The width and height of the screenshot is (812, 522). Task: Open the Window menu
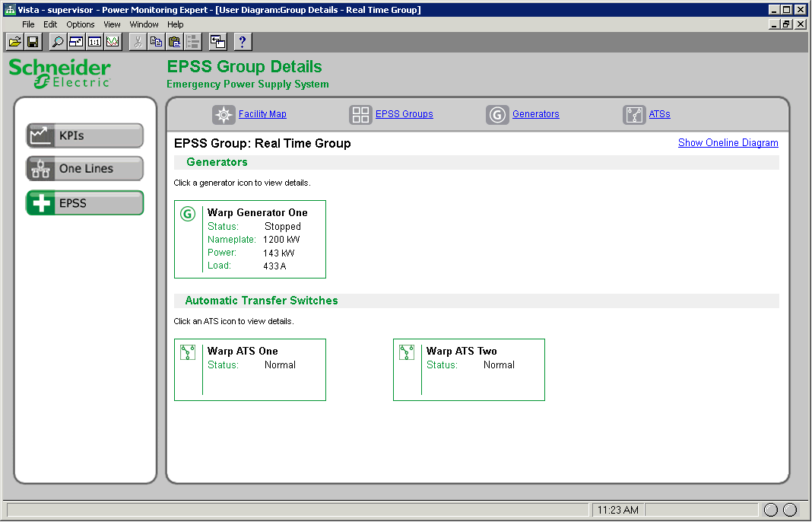coord(144,24)
